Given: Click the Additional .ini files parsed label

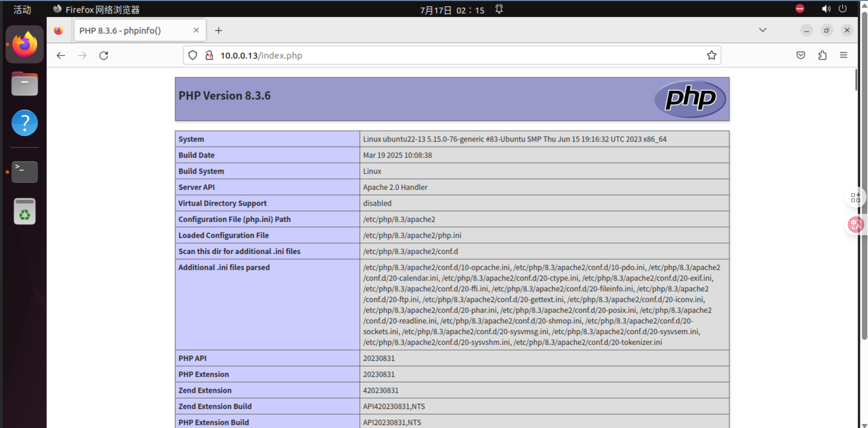Looking at the screenshot, I should (224, 267).
